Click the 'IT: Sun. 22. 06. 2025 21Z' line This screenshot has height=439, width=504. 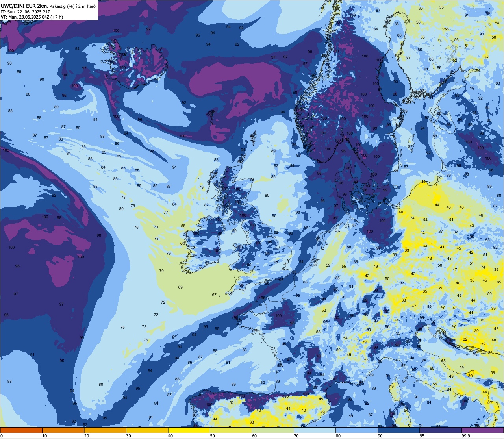pos(25,12)
